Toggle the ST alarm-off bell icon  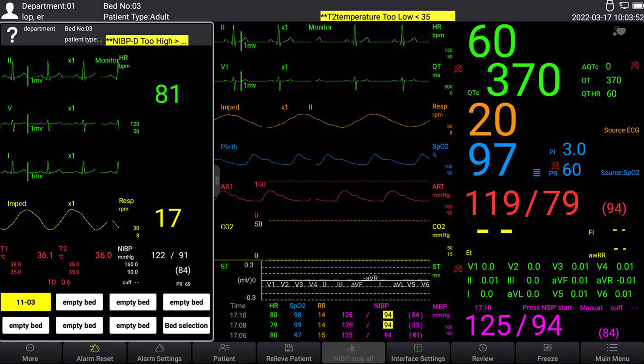coord(458,268)
